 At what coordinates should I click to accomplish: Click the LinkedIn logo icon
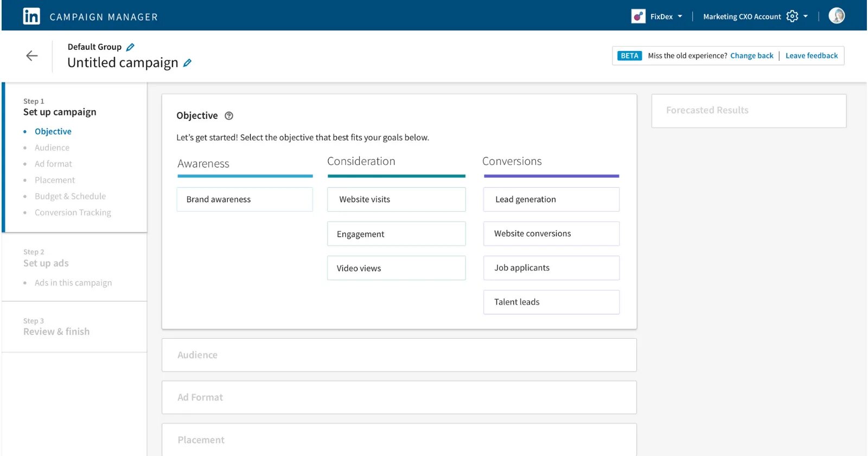(x=31, y=16)
